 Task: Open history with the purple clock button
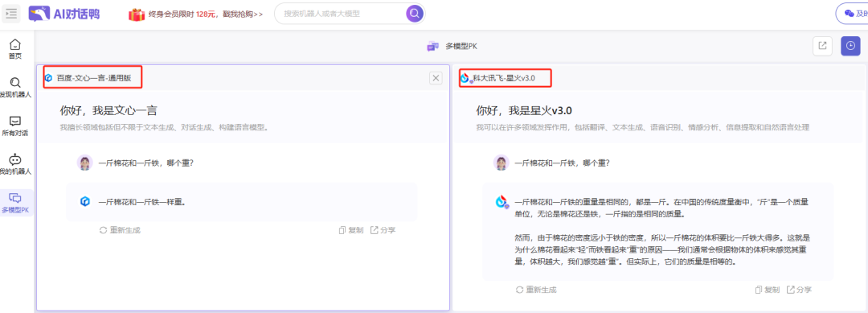point(850,46)
